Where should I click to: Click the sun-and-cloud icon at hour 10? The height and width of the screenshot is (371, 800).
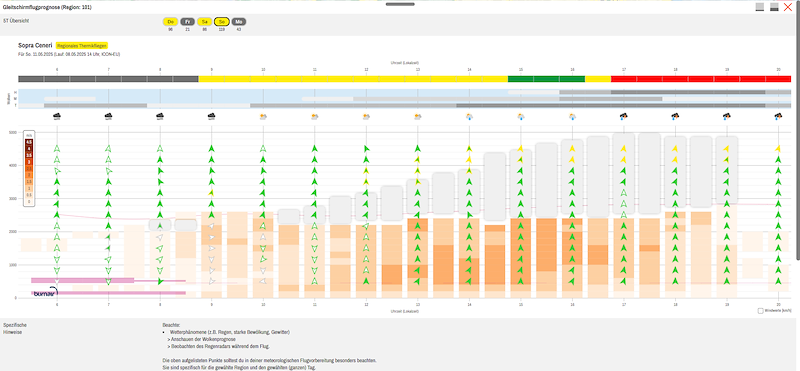click(x=263, y=116)
